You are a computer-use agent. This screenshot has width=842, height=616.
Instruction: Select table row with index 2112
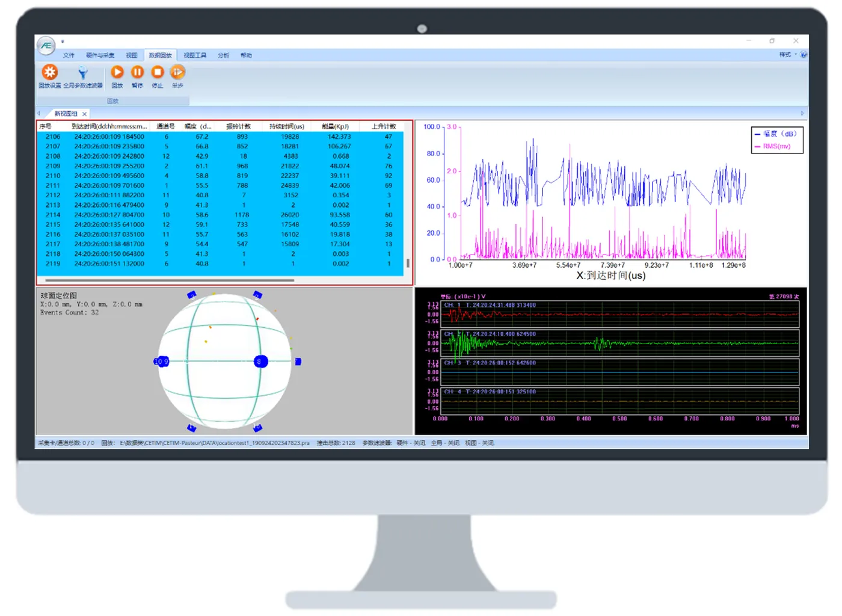[221, 195]
